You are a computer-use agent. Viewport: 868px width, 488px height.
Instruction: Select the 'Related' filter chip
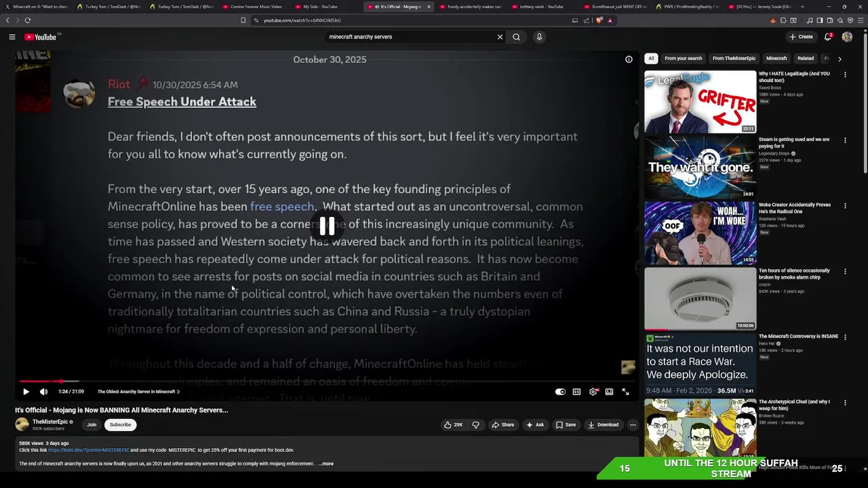[x=806, y=59]
